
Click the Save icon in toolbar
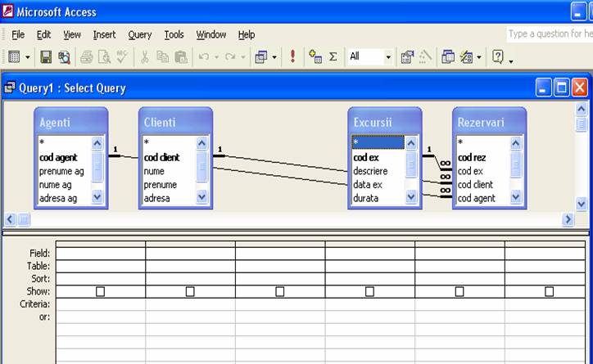pyautogui.click(x=46, y=57)
